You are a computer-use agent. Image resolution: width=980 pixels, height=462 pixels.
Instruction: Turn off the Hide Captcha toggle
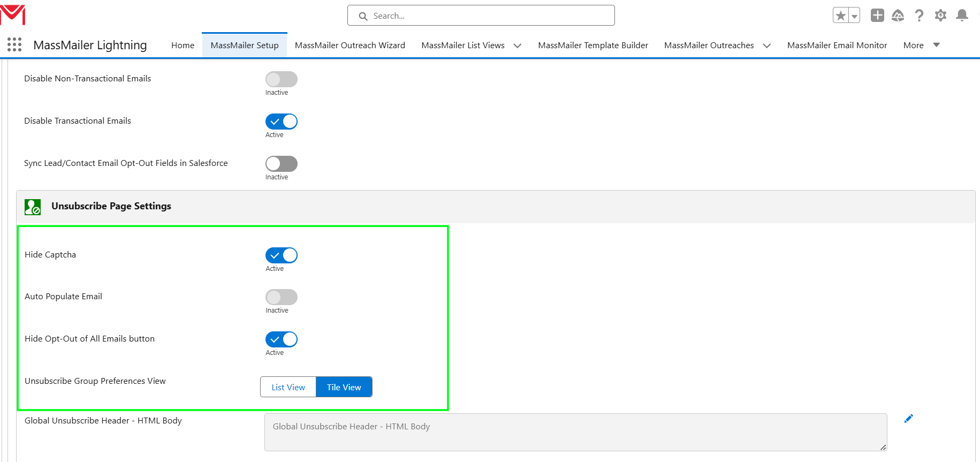(282, 255)
